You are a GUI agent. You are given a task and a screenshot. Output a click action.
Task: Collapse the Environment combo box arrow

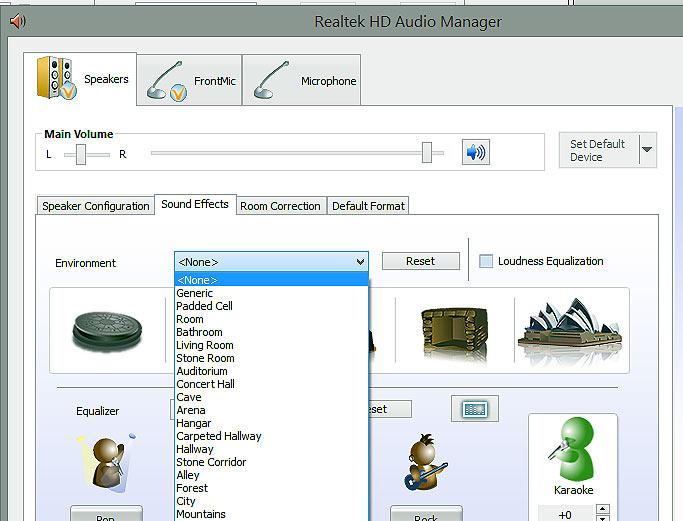pos(360,262)
